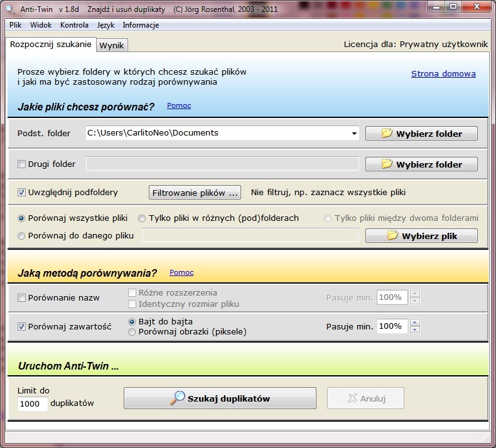Open Pomoc link next to Jakie pliki chcesz porównać
Viewport: 496px width, 448px height.
179,105
